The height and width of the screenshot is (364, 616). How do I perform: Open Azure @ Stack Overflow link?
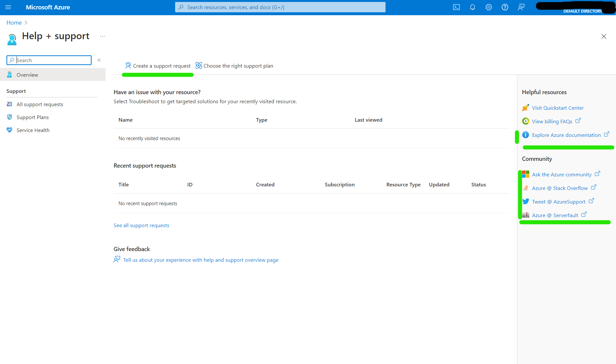[x=560, y=188]
